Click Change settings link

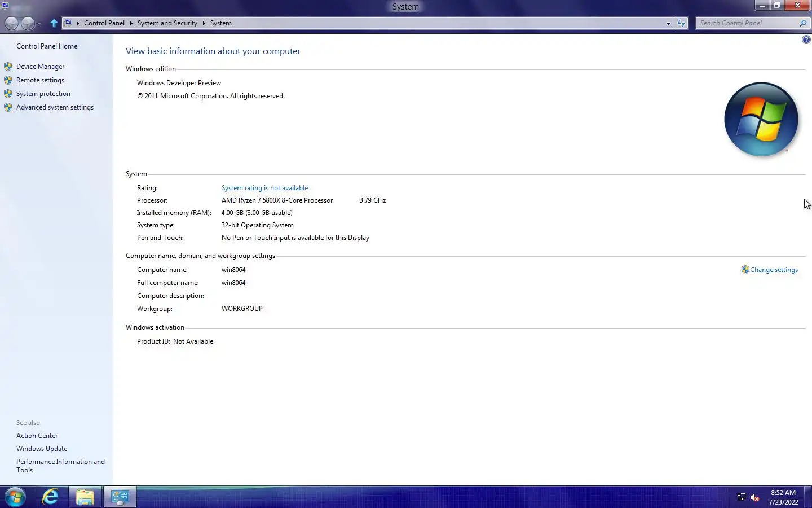click(774, 270)
